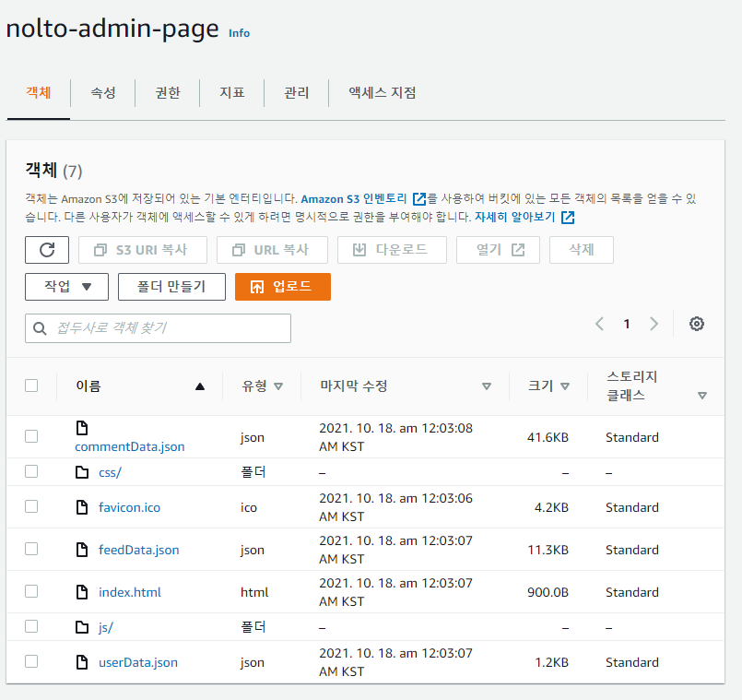Open the 권한 tab
The width and height of the screenshot is (742, 700).
click(168, 93)
